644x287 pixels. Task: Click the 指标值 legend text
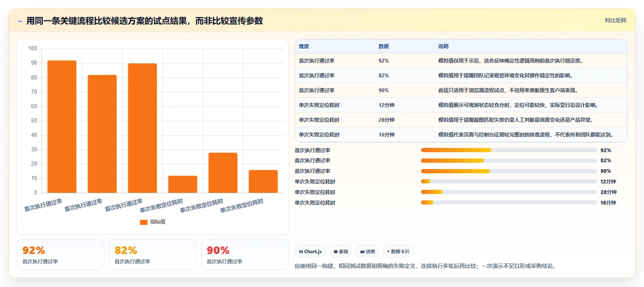coord(158,222)
